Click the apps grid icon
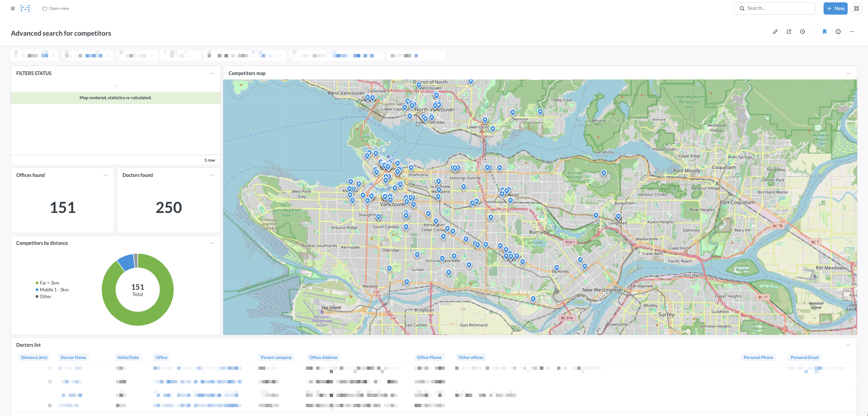The width and height of the screenshot is (868, 416). (x=856, y=8)
